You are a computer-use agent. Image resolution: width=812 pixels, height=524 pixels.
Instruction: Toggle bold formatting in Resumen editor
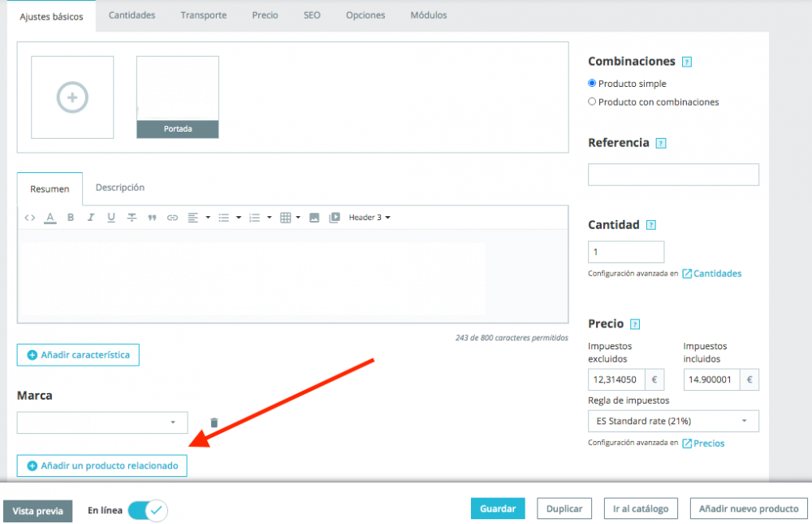click(71, 218)
